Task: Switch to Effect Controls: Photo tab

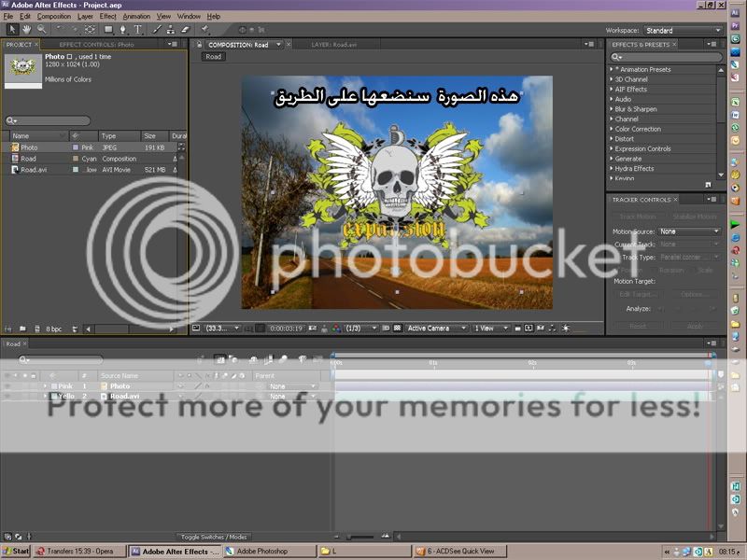Action: 96,44
